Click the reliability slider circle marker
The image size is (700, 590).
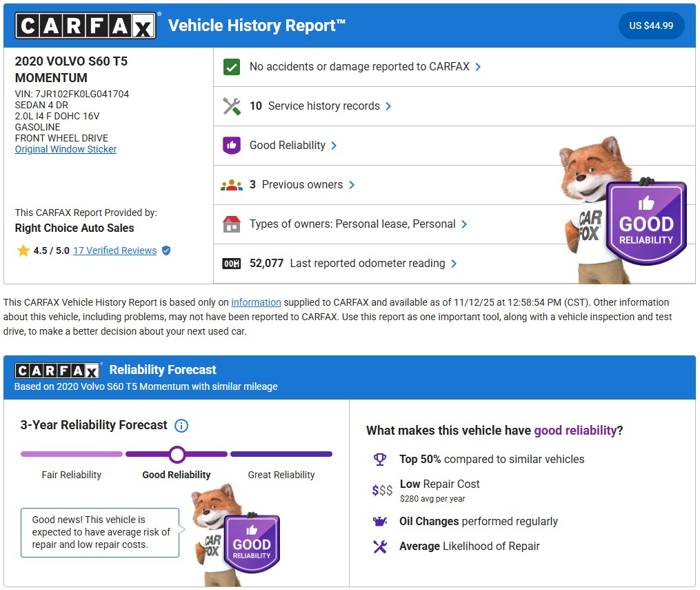point(177,454)
